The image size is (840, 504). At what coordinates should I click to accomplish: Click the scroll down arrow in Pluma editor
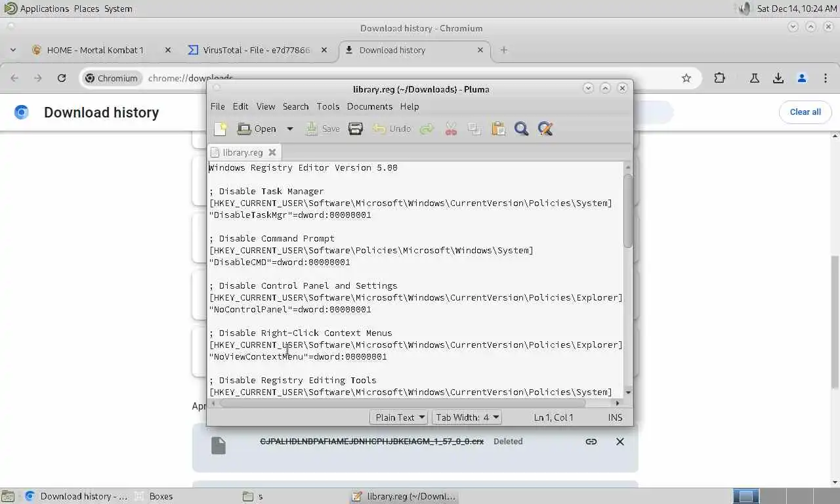pyautogui.click(x=628, y=392)
